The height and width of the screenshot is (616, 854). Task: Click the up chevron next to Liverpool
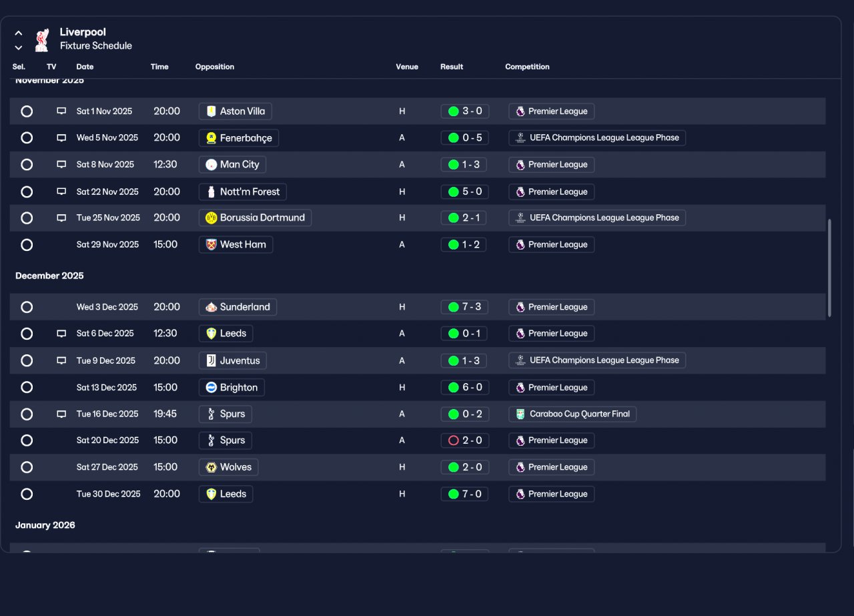pos(19,33)
